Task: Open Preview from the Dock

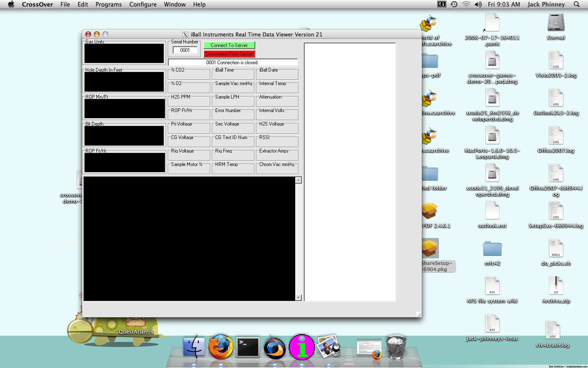Action: click(329, 347)
